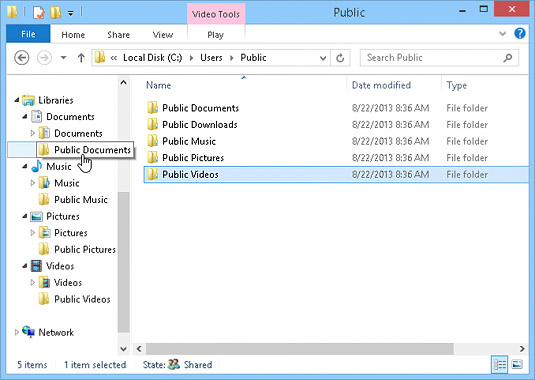Click navigation pane scroll down arrow
The height and width of the screenshot is (380, 535).
pyautogui.click(x=124, y=349)
